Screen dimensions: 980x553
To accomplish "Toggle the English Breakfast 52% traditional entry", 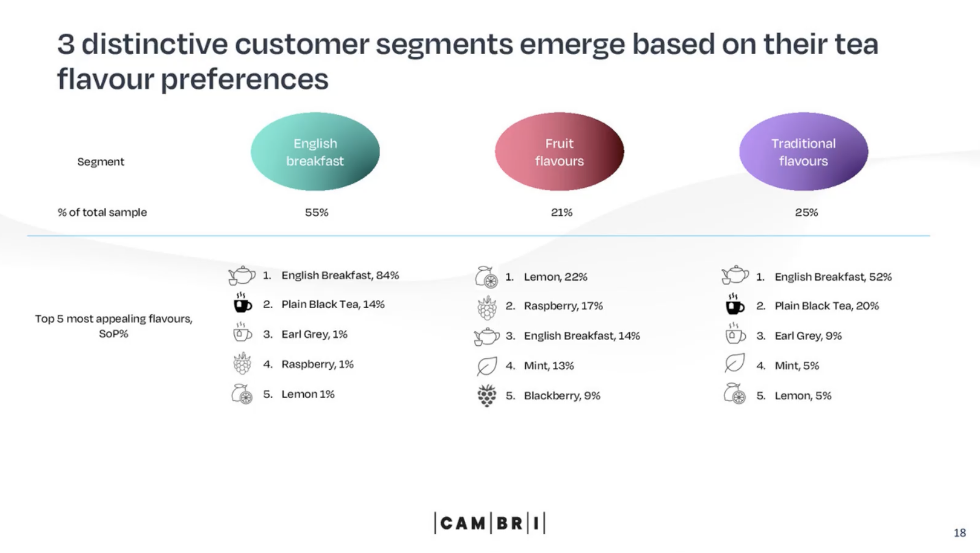I will 828,276.
